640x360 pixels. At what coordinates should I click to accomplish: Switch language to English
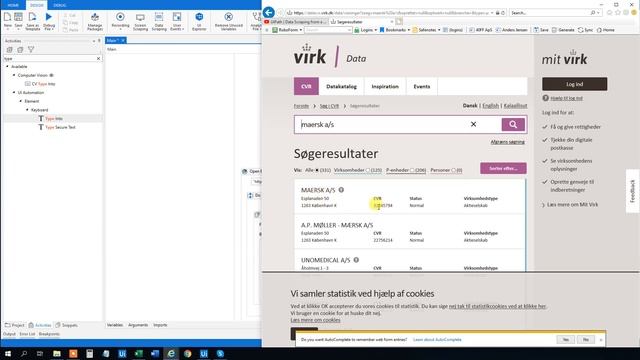491,106
